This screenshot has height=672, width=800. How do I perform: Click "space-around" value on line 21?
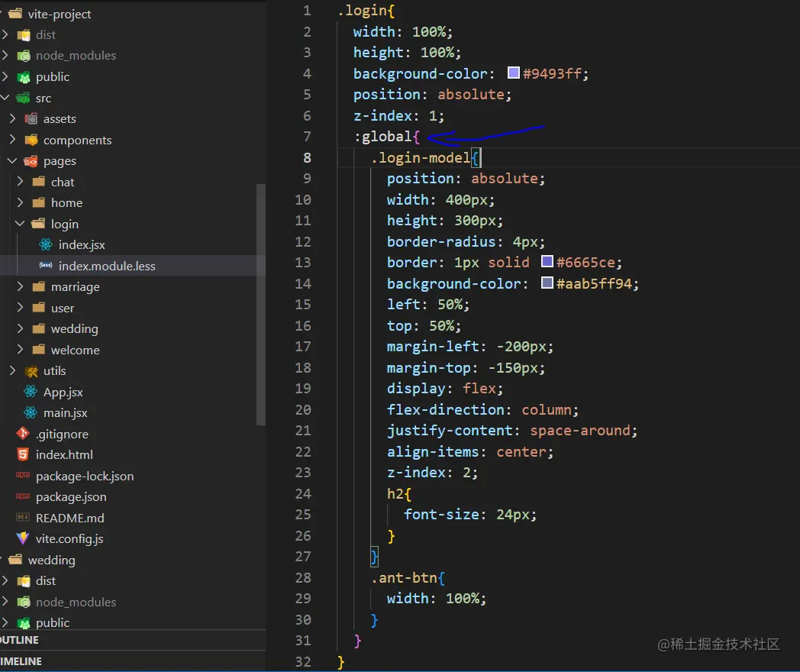click(580, 431)
